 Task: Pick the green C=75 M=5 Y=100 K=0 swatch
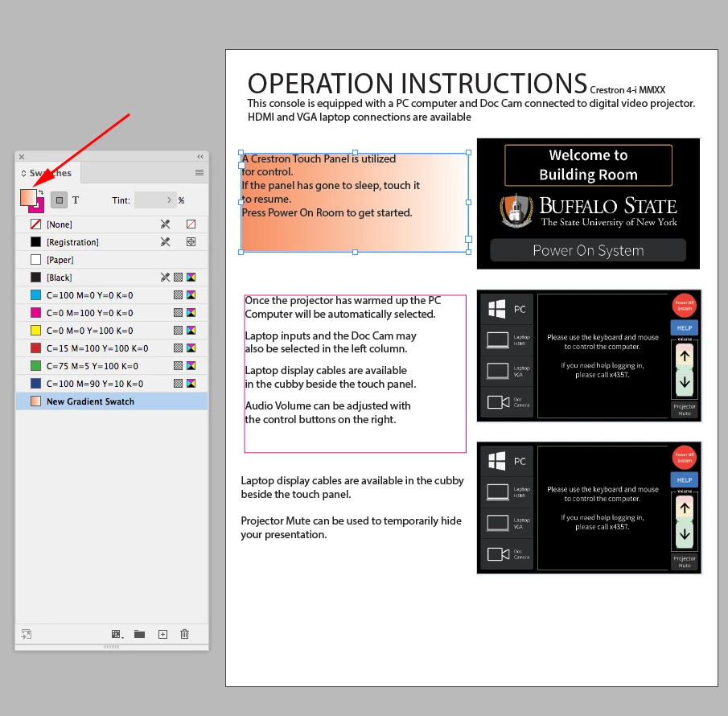point(112,366)
